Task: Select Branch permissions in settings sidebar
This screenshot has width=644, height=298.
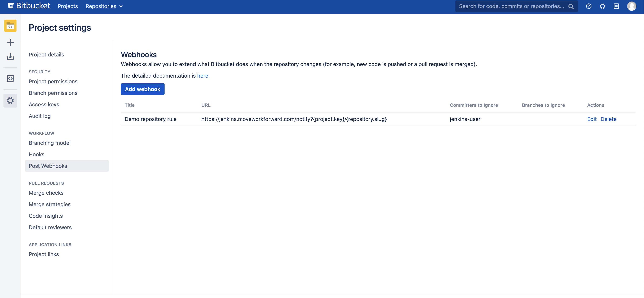Action: pos(53,93)
